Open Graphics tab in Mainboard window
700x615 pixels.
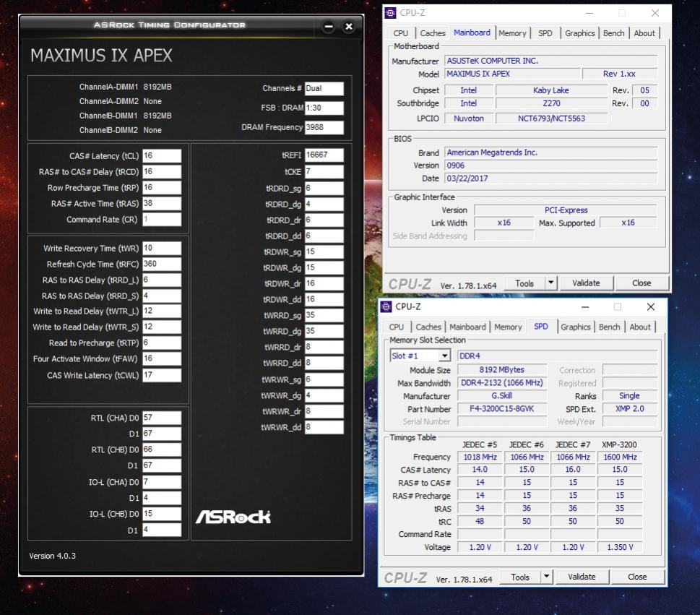tap(579, 33)
